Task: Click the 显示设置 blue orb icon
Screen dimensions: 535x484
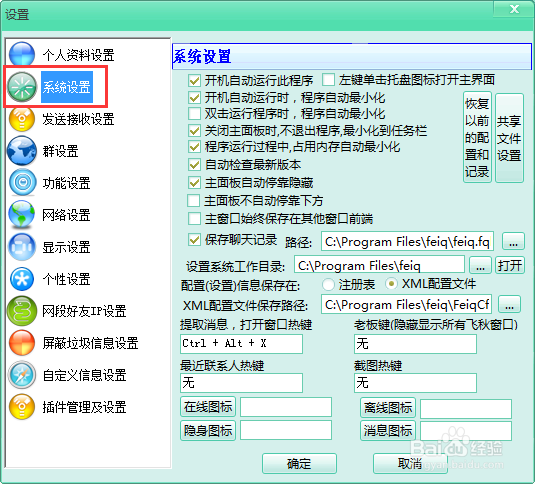Action: (22, 247)
